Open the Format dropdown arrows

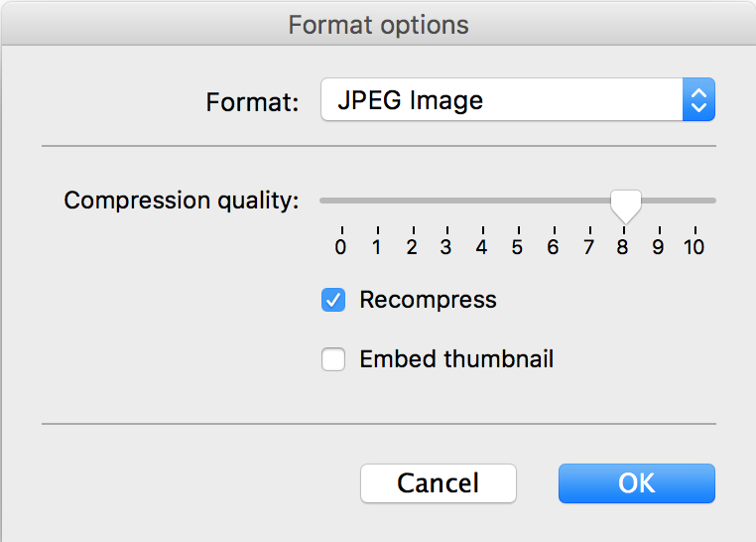pos(698,100)
